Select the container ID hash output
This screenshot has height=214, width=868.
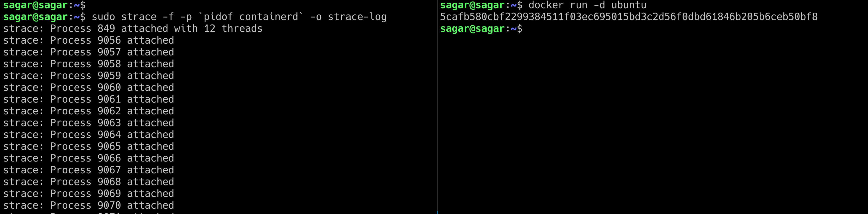(x=629, y=17)
